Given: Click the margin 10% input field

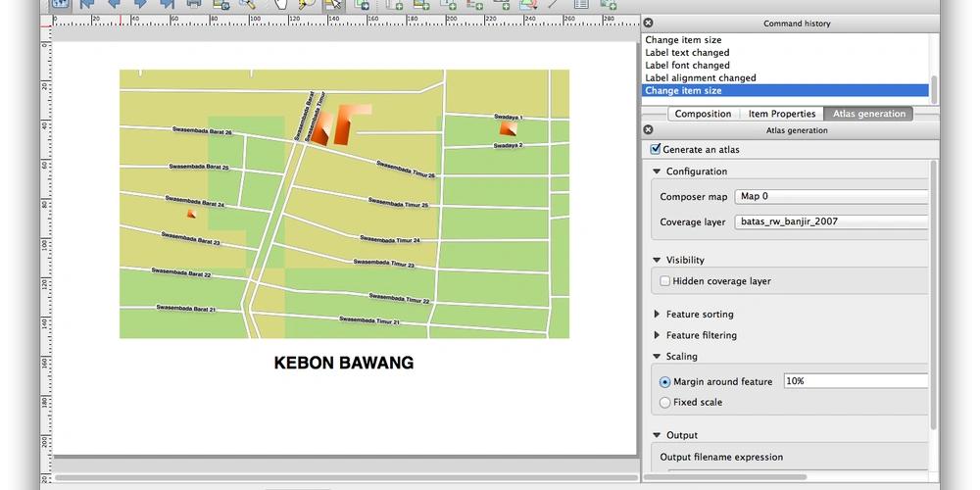Looking at the screenshot, I should click(x=856, y=381).
